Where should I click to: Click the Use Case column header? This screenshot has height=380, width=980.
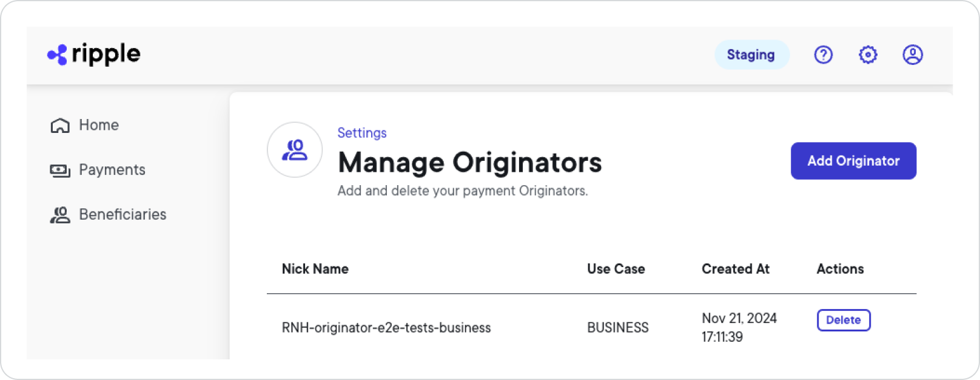point(616,269)
